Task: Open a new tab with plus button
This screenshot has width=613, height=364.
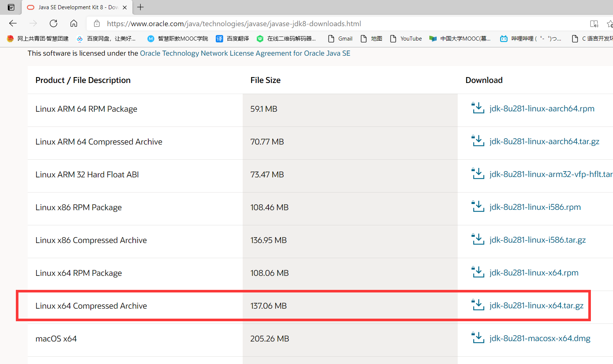Action: (141, 7)
